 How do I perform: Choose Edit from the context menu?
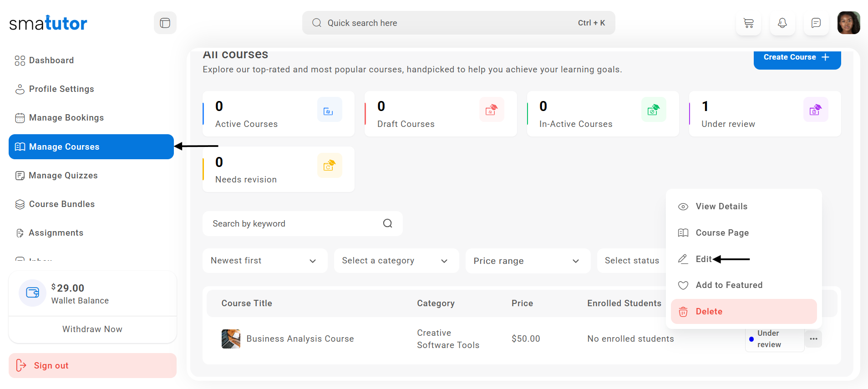click(703, 259)
